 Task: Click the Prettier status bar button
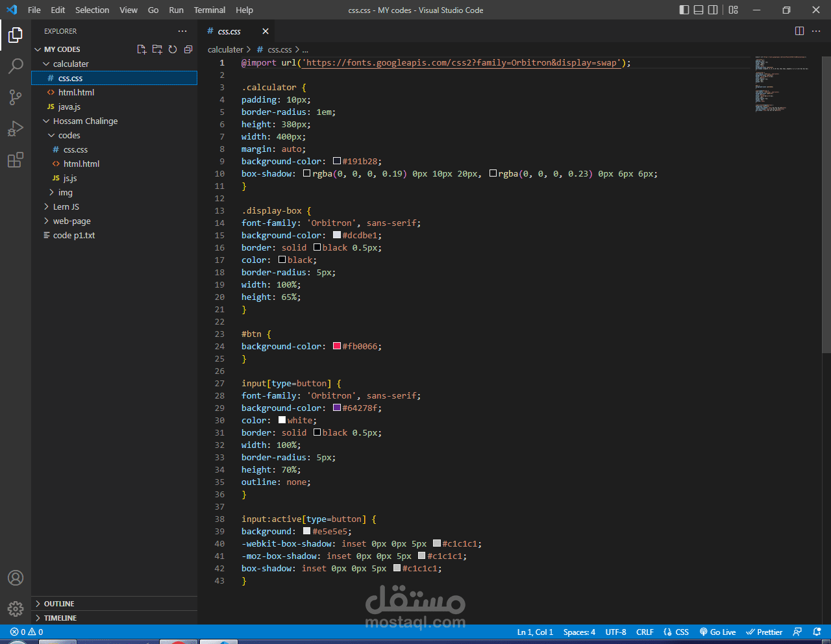click(763, 632)
